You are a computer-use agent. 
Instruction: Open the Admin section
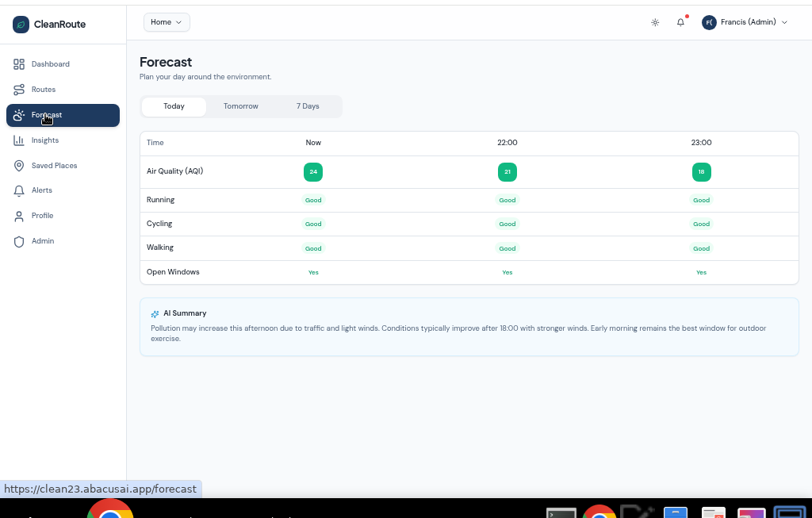63,241
